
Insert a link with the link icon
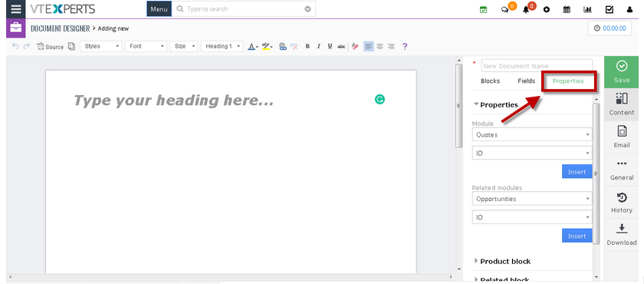click(x=283, y=47)
